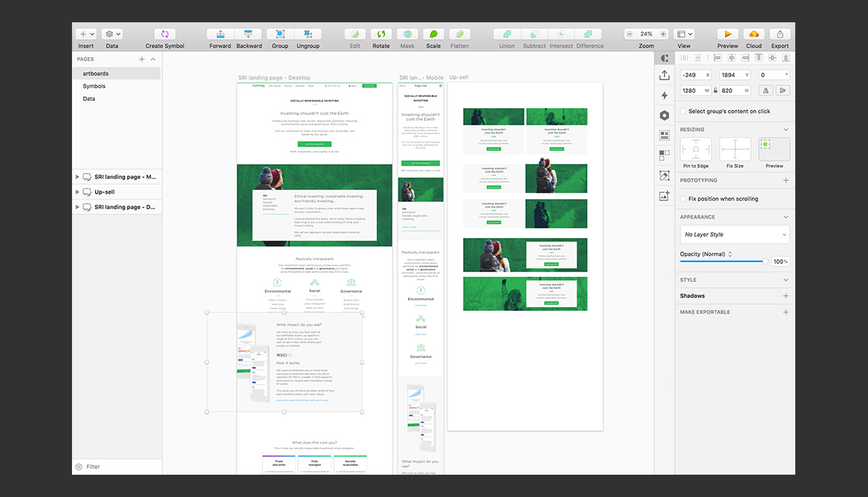Click the Group toolbar icon
The height and width of the screenshot is (497, 868).
280,34
